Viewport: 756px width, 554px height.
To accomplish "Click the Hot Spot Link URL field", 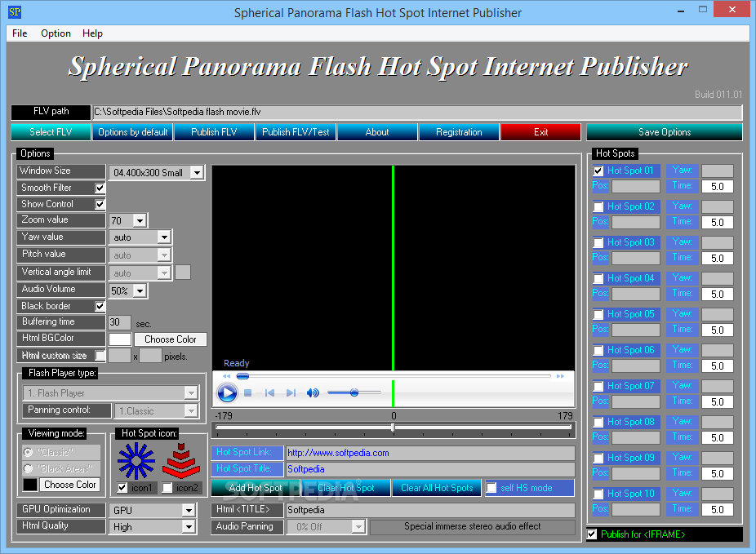I will [430, 453].
